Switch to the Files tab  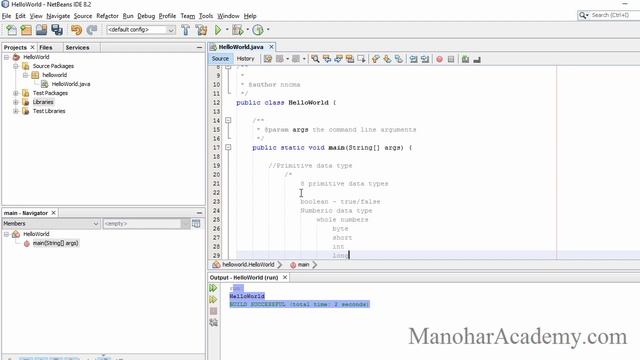[x=46, y=47]
